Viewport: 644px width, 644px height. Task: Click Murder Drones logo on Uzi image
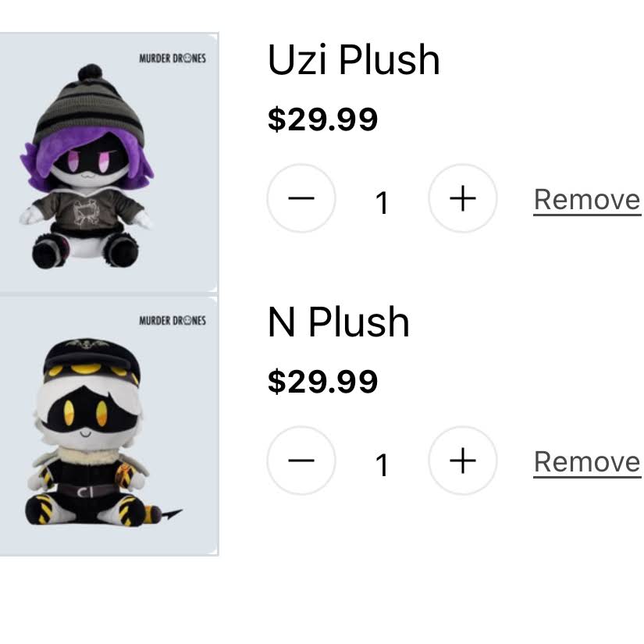173,58
